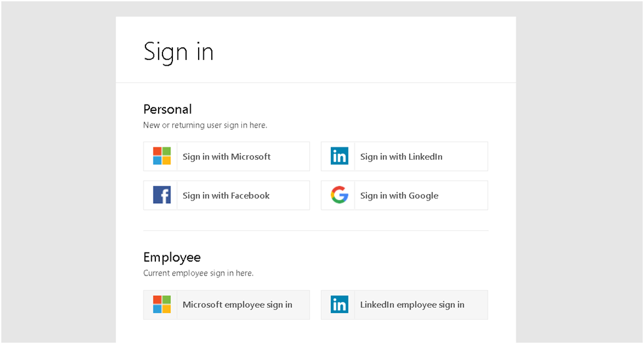
Task: Click the Personal section heading
Action: click(x=168, y=109)
